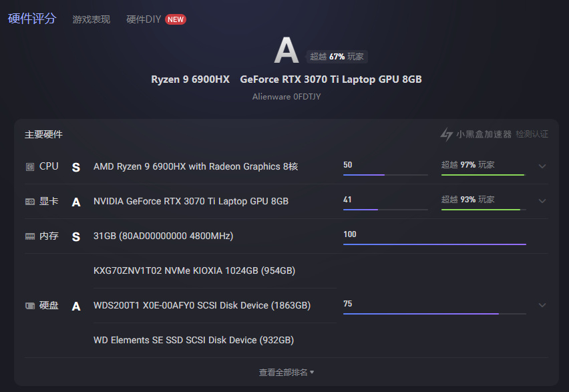This screenshot has height=392, width=569.
Task: Click the memory score 100 bar
Action: 434,244
